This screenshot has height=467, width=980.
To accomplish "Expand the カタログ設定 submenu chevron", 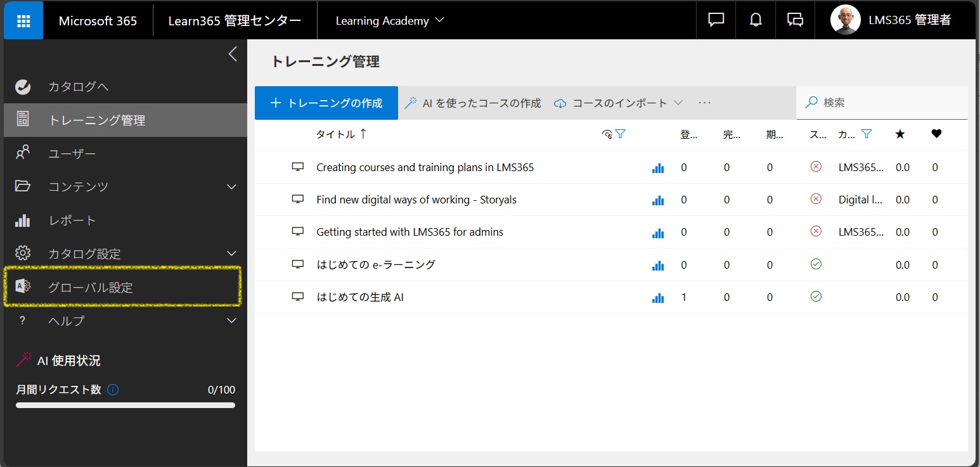I will point(231,254).
